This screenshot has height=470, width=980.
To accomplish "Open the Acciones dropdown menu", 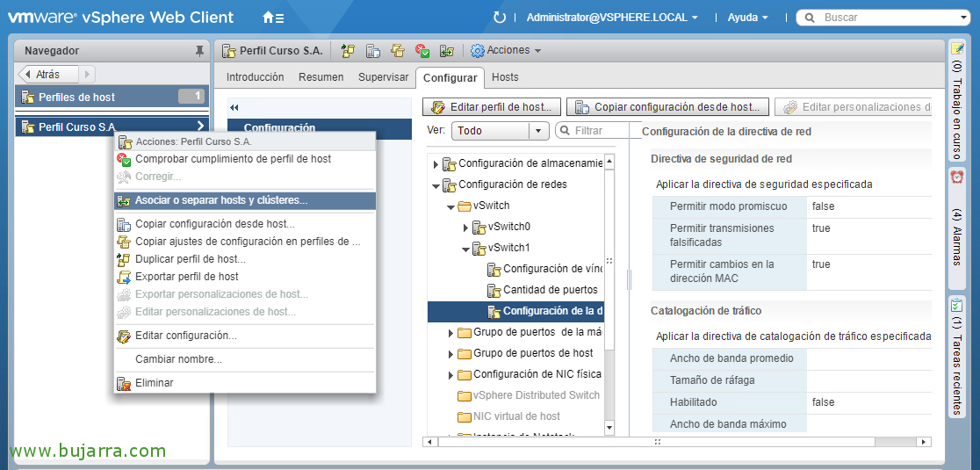I will [x=514, y=51].
